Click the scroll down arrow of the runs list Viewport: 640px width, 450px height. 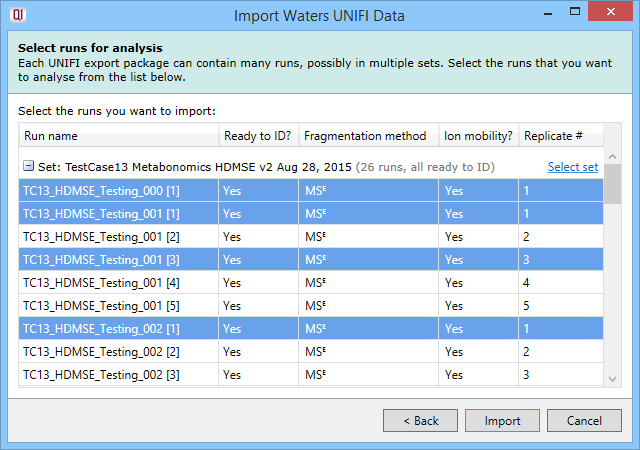pyautogui.click(x=612, y=379)
